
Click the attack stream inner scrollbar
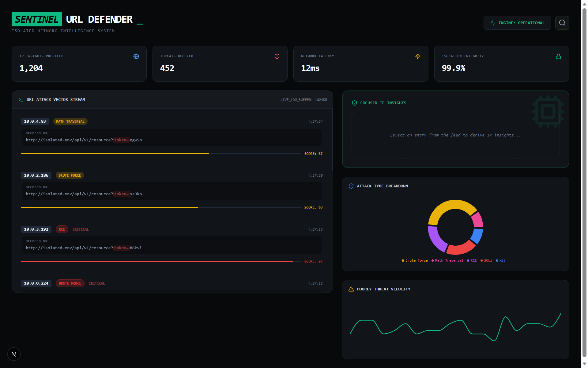tap(332, 140)
